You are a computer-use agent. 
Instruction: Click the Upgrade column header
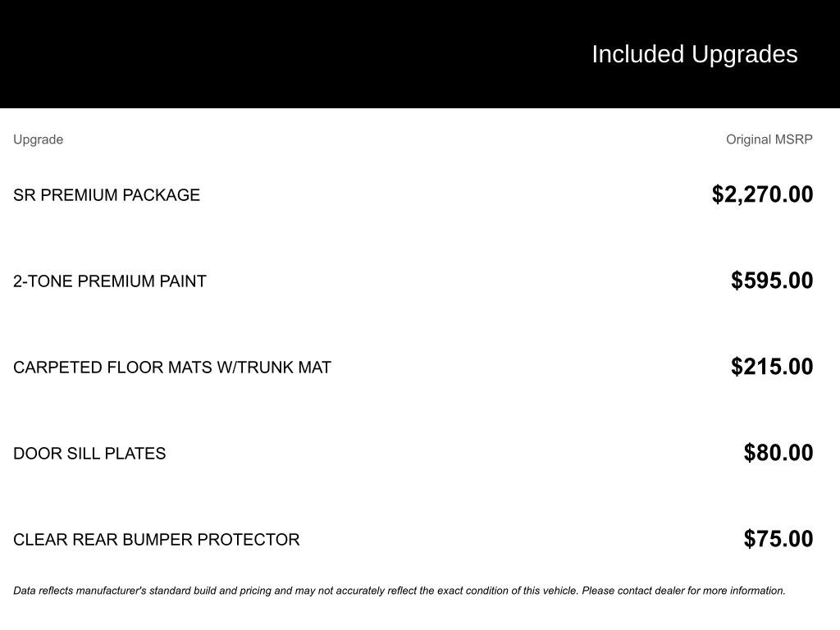[x=38, y=139]
